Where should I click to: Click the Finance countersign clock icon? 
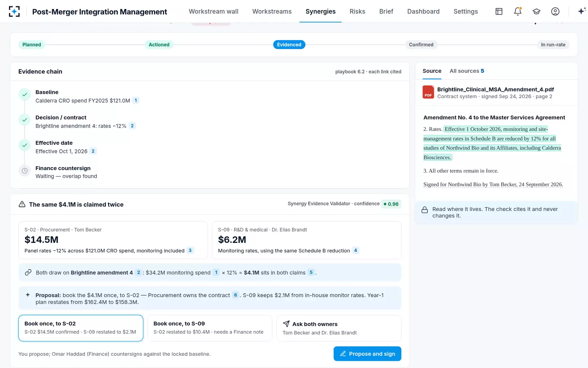pos(25,171)
